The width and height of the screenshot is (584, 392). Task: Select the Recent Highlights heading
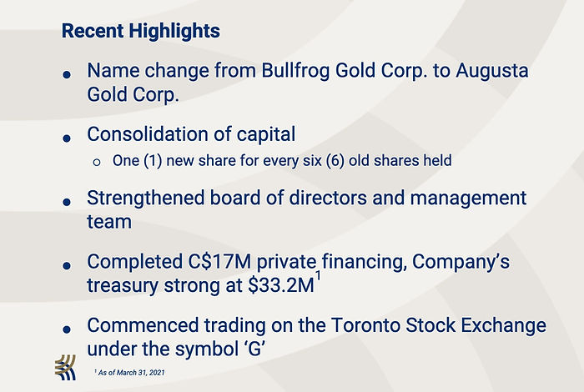(x=141, y=31)
